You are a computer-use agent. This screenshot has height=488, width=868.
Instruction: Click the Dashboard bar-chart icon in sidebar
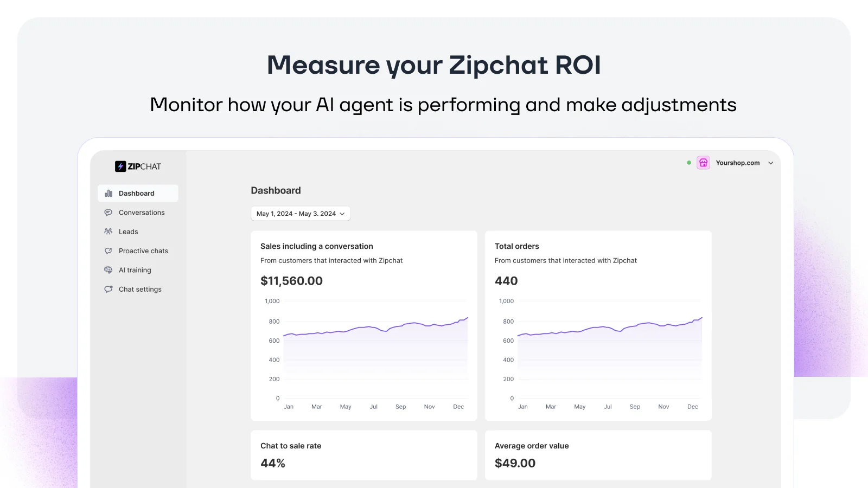point(108,193)
